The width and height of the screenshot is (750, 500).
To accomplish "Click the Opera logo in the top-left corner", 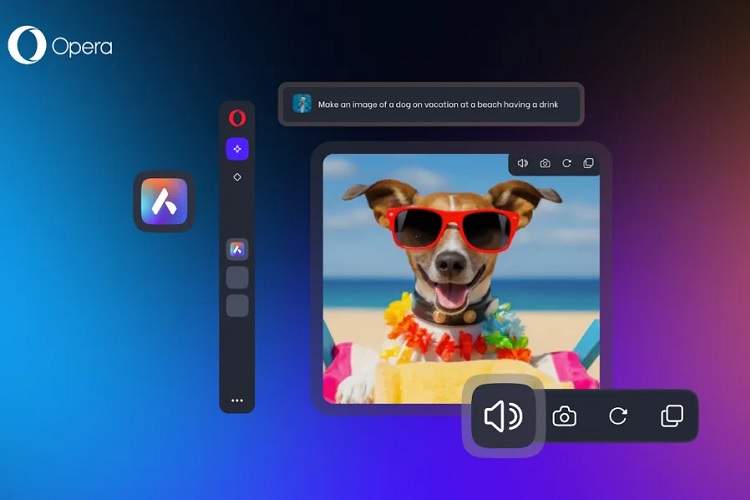I will 60,46.
